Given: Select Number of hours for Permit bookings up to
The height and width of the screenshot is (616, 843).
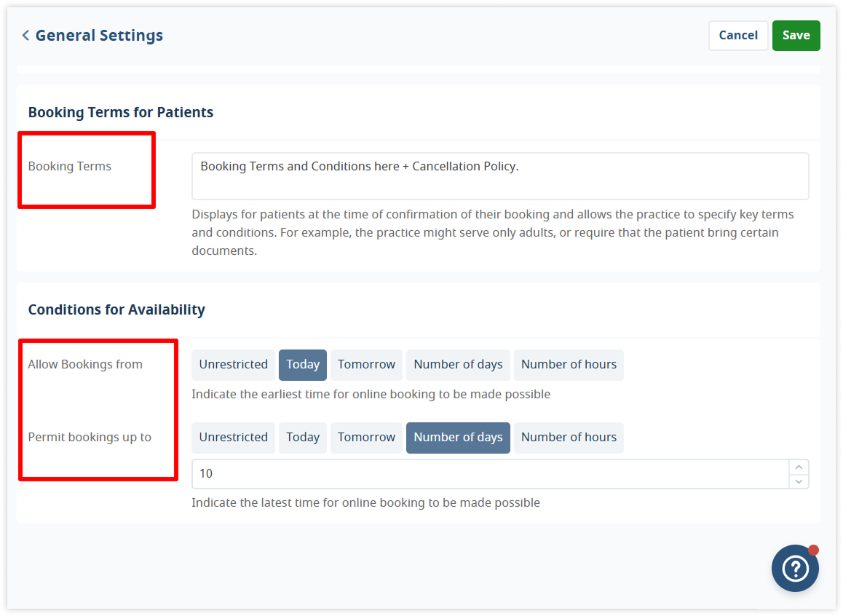Looking at the screenshot, I should click(569, 438).
